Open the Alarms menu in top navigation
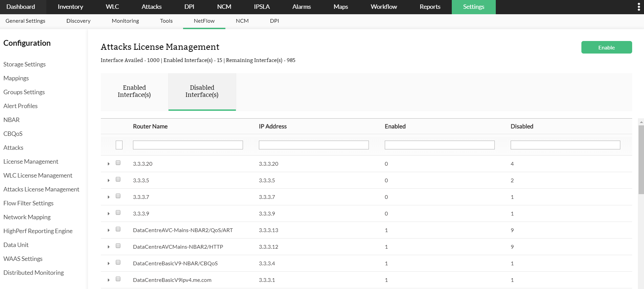 (301, 7)
